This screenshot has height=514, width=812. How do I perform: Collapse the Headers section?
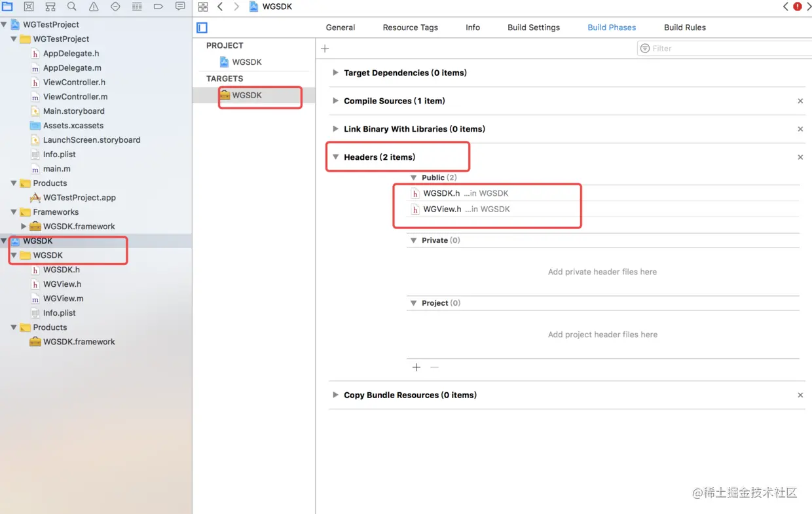[x=335, y=157]
